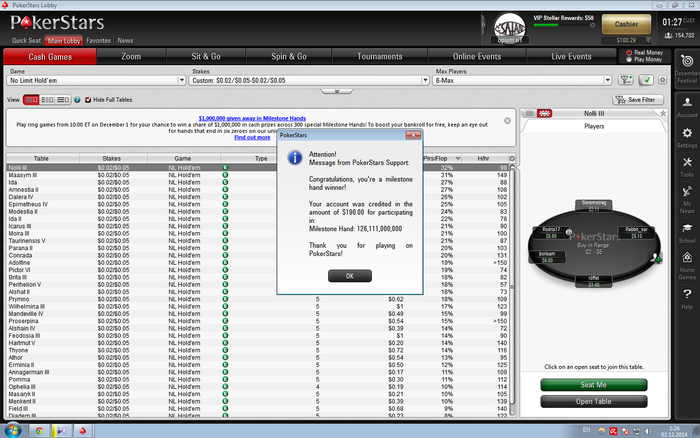Select the Maasym III table row

[258, 175]
